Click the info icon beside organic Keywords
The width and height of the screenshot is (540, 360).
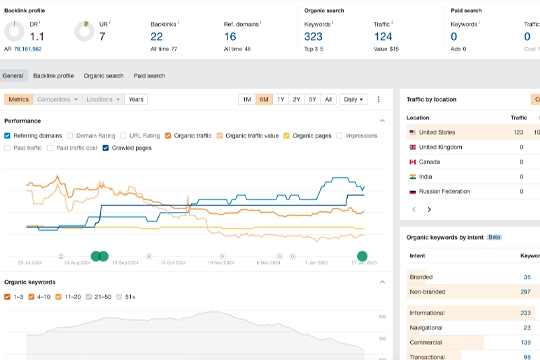pos(332,22)
